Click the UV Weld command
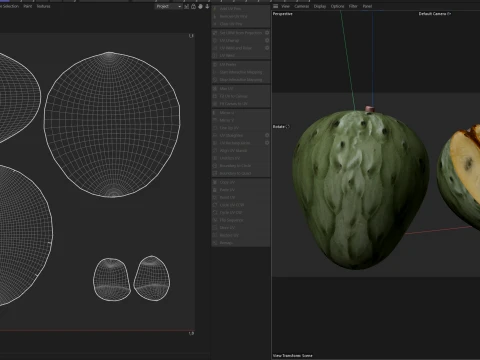 pos(241,56)
